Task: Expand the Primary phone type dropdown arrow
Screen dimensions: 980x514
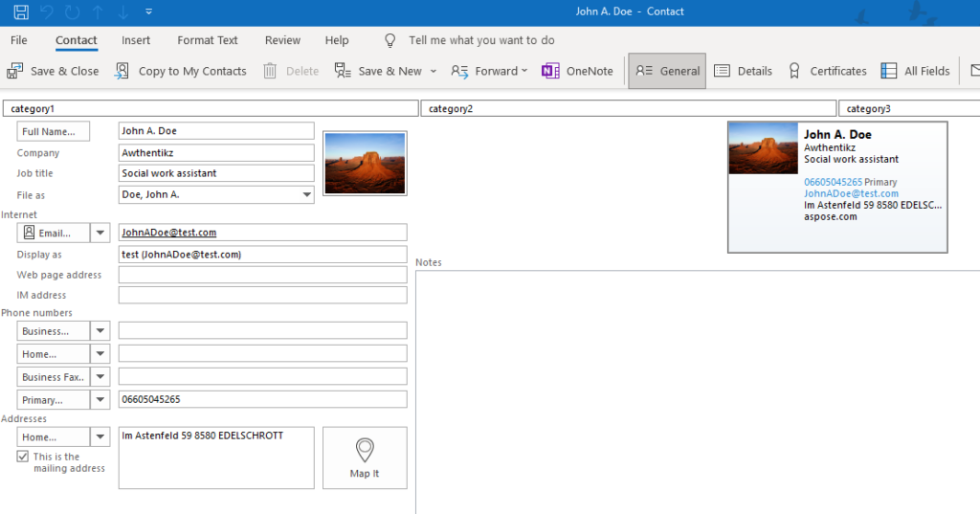Action: [x=100, y=400]
